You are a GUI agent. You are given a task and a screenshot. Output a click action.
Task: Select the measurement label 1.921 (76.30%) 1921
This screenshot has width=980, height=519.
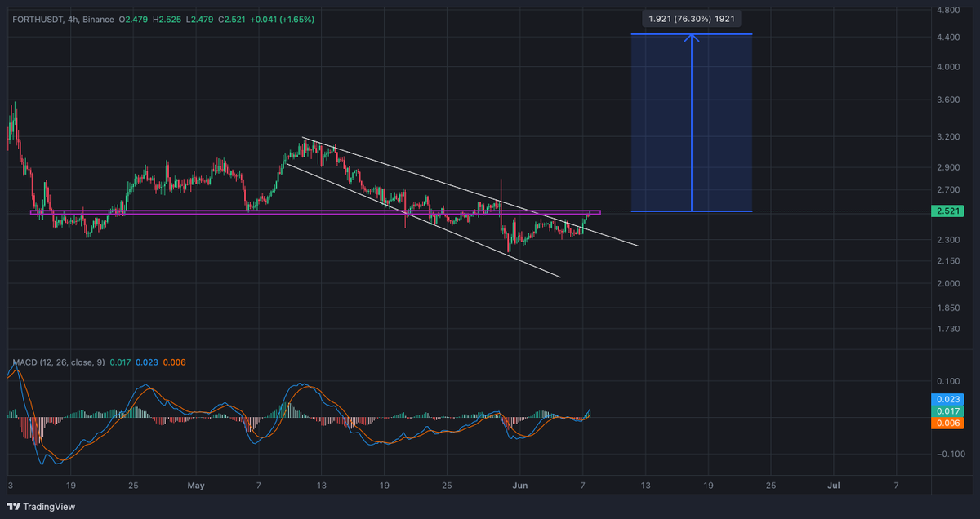(x=693, y=18)
